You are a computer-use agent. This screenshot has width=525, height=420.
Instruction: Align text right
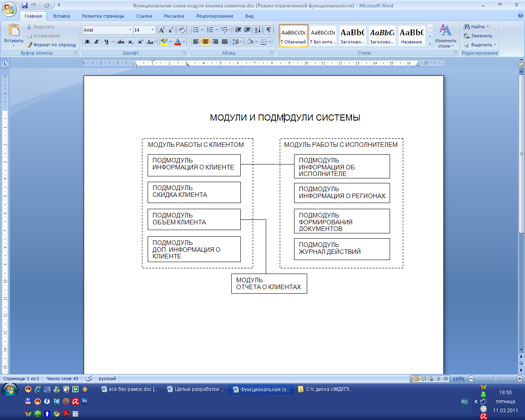215,42
